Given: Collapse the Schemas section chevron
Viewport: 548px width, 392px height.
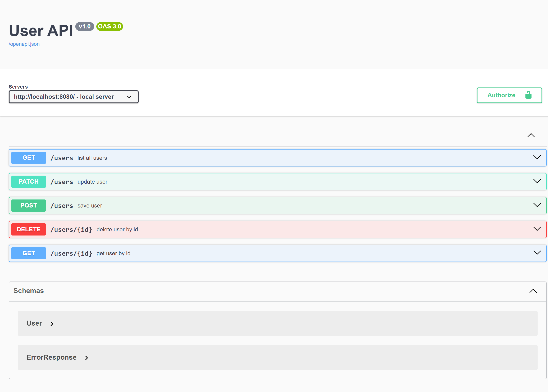Looking at the screenshot, I should point(533,291).
